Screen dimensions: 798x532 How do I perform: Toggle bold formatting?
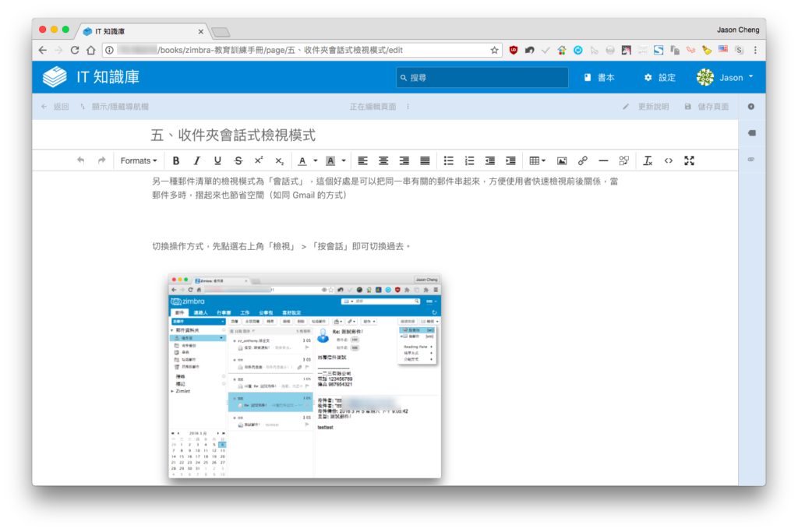(176, 160)
